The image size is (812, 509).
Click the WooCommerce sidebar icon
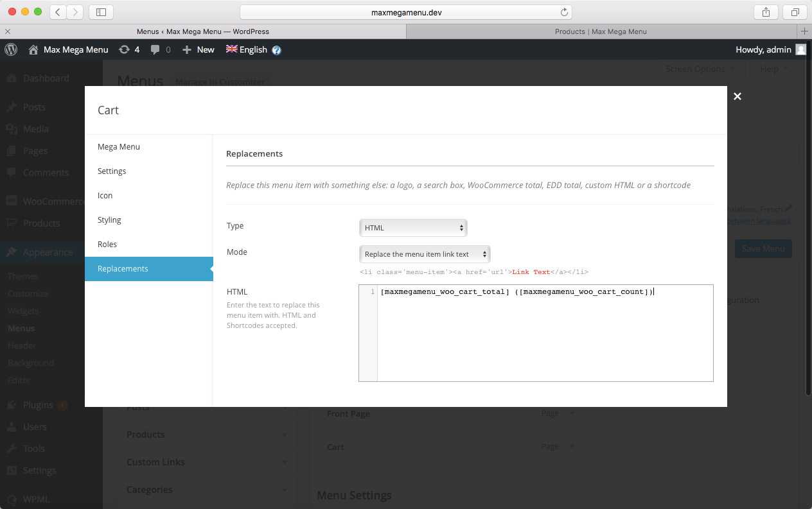point(12,201)
